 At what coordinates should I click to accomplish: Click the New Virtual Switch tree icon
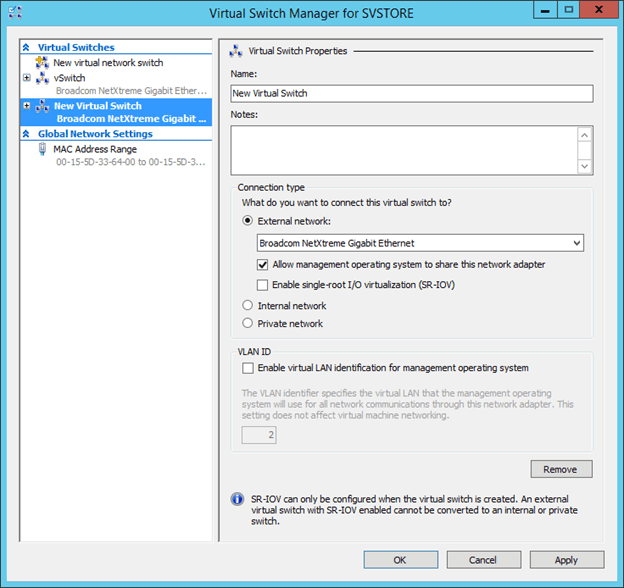point(42,106)
